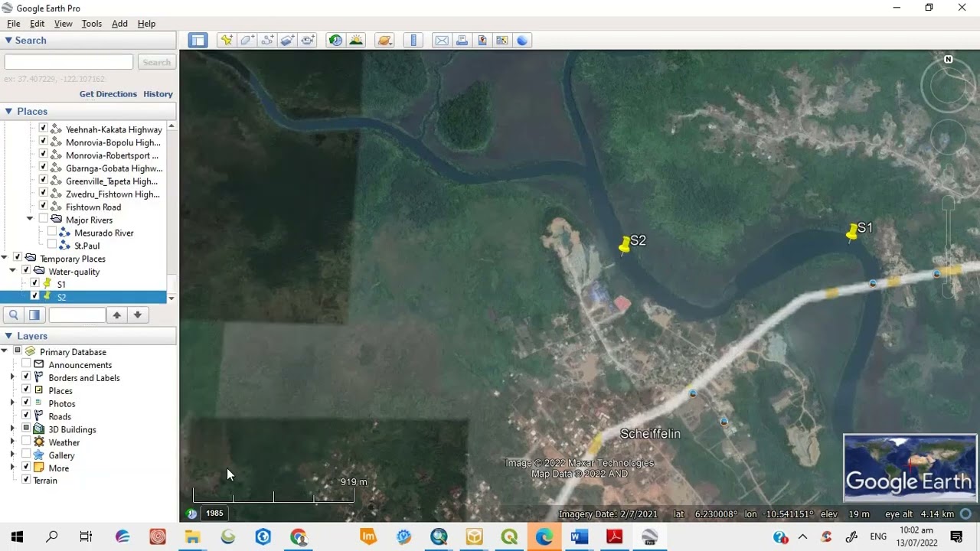Open the Edit menu
Screen dimensions: 980x551
(x=37, y=24)
